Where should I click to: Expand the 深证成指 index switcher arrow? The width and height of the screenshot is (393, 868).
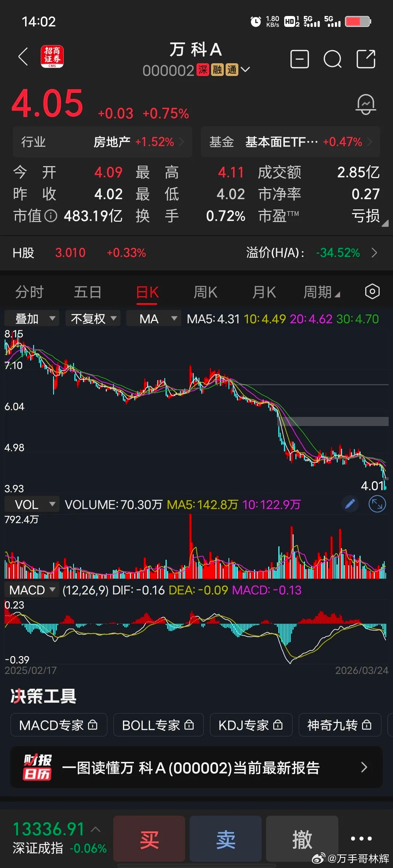[x=96, y=829]
